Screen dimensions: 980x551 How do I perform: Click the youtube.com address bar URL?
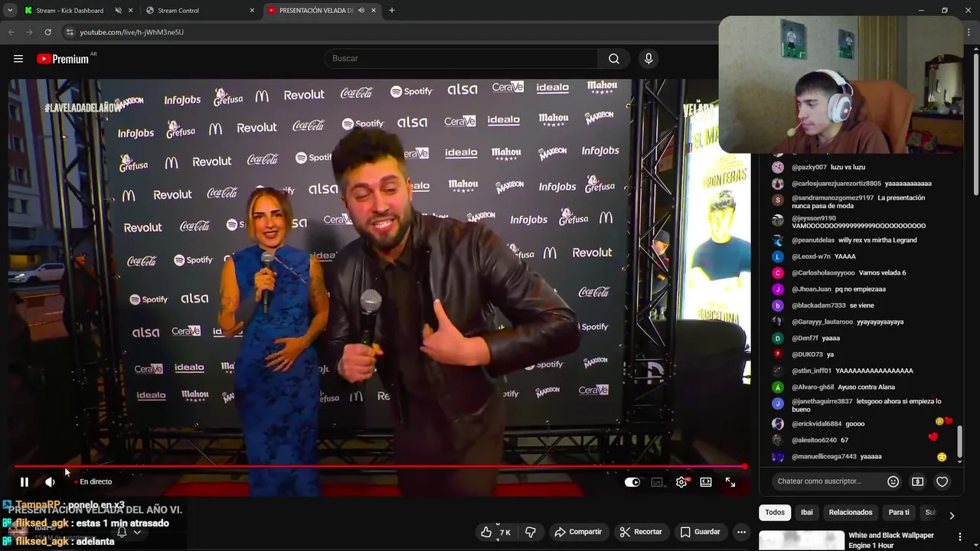132,32
